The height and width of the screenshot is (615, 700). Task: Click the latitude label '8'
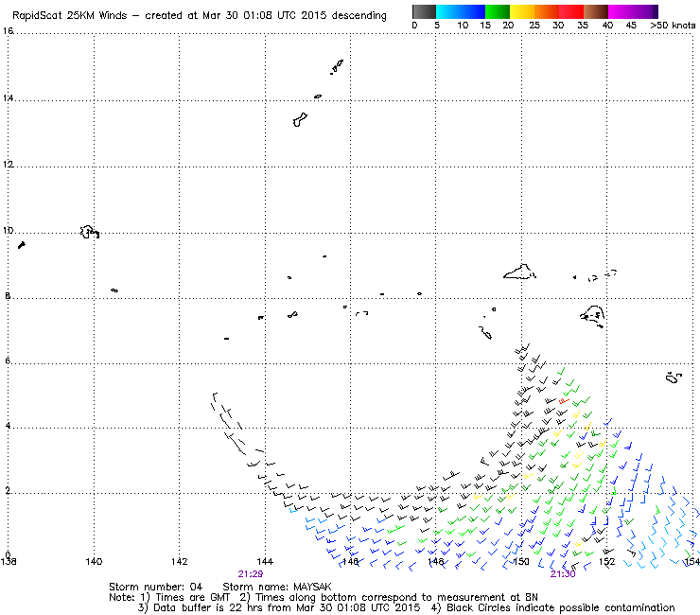(8, 295)
